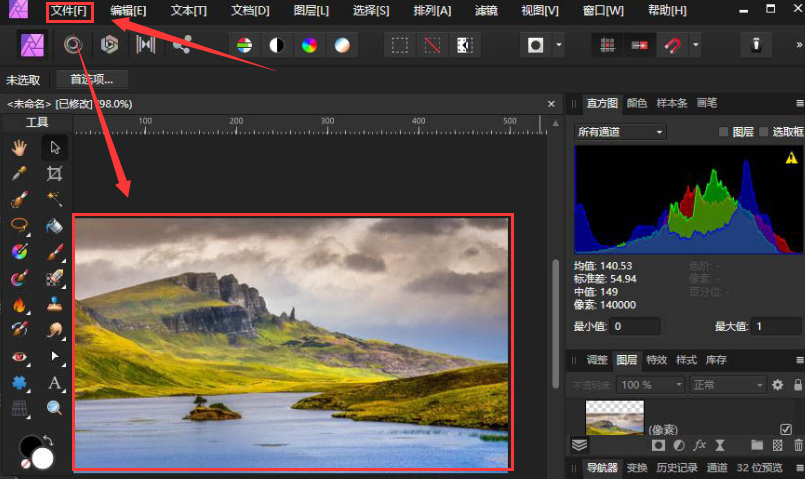Uncheck the pixel layer visibility checkbox
The image size is (805, 479).
coord(785,429)
